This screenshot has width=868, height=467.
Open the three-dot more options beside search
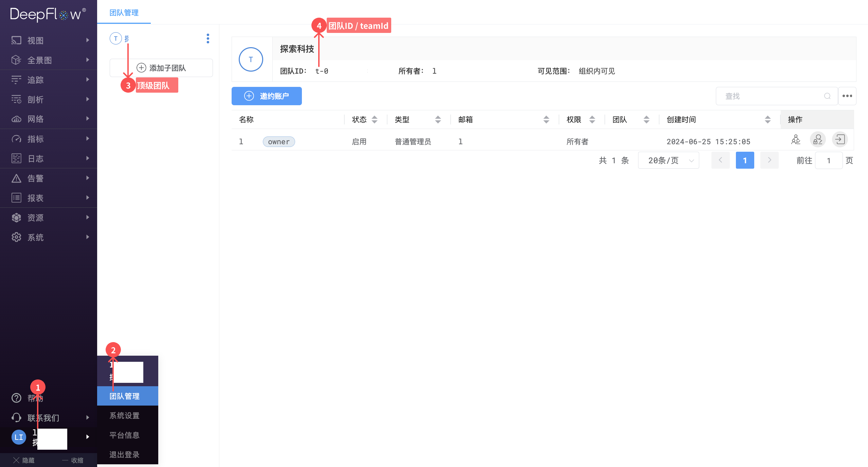point(847,96)
